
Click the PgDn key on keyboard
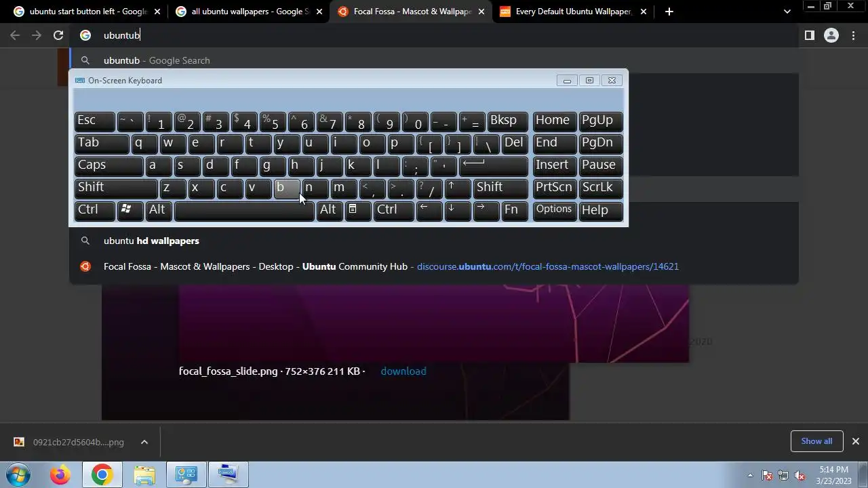601,143
